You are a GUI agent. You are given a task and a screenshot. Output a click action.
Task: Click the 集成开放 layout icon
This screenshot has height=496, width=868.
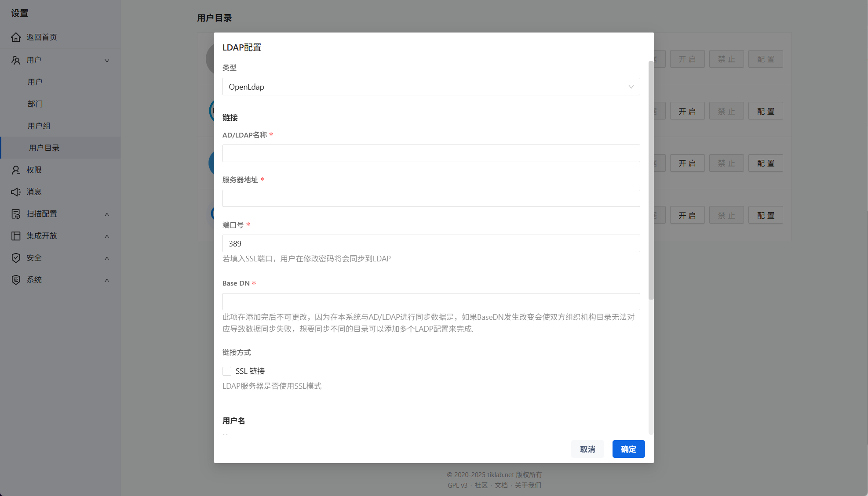[x=16, y=236]
